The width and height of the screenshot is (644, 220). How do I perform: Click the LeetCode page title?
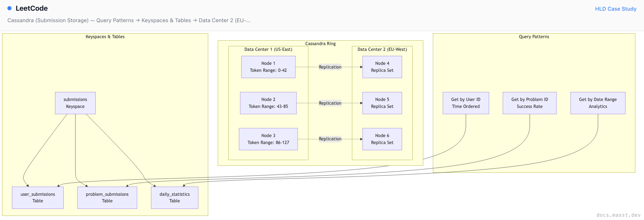[32, 8]
